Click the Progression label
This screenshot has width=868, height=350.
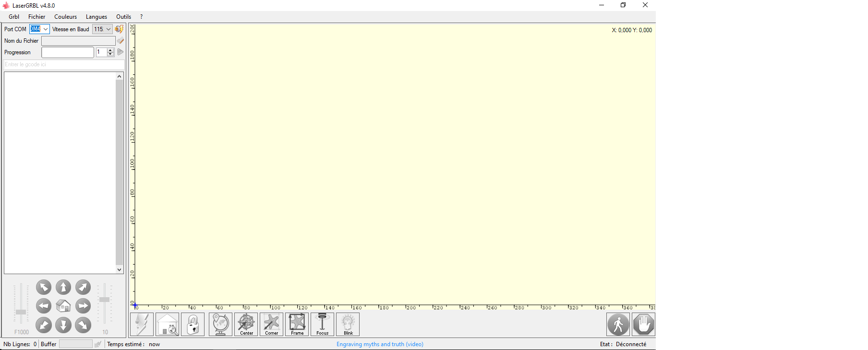[17, 52]
